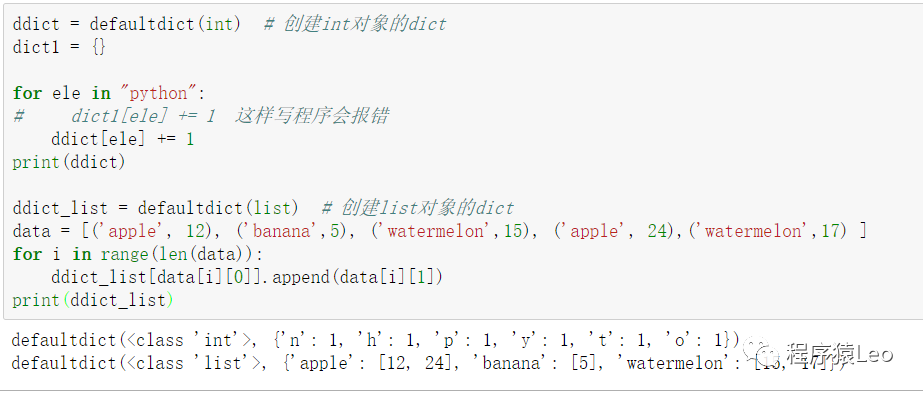Image resolution: width=923 pixels, height=394 pixels.
Task: Click the second output line with class 'list'
Action: [428, 363]
